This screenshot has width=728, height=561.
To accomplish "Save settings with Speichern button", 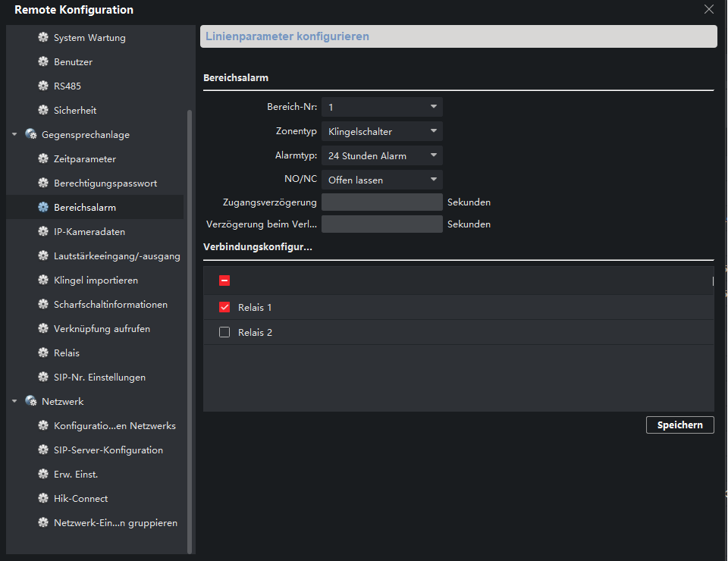I will 679,425.
